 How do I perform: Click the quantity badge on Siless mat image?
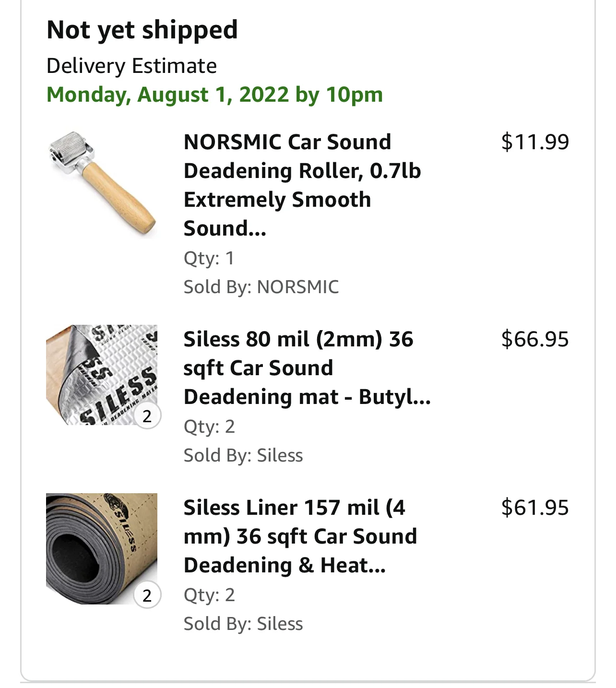point(147,415)
